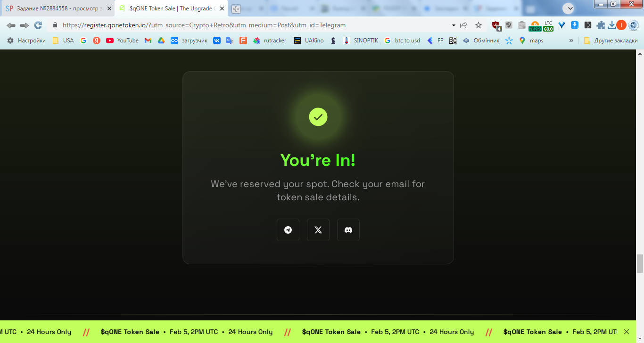Open the Extensions puzzle menu

[x=601, y=25]
